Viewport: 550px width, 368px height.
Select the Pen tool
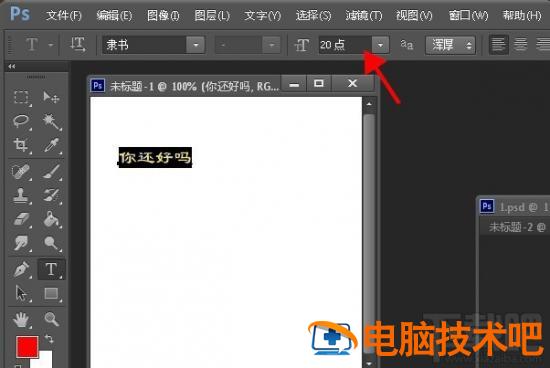coord(21,269)
